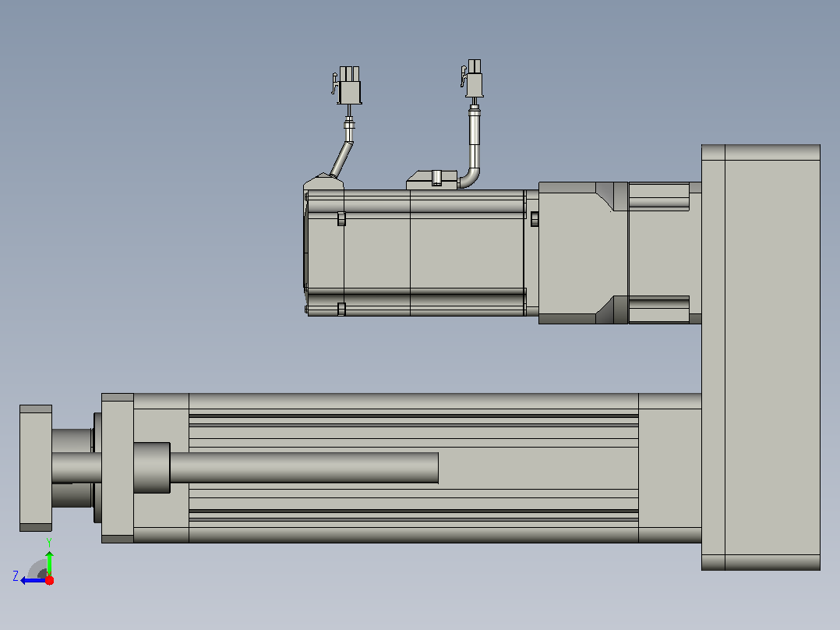
Task: Select the long ribbed actuator cylinder body
Action: pos(413,468)
